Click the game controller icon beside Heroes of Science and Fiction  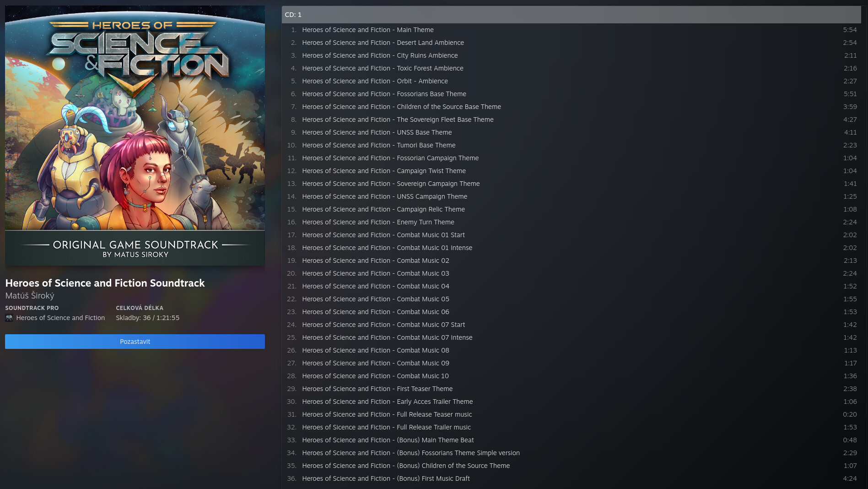[9, 318]
